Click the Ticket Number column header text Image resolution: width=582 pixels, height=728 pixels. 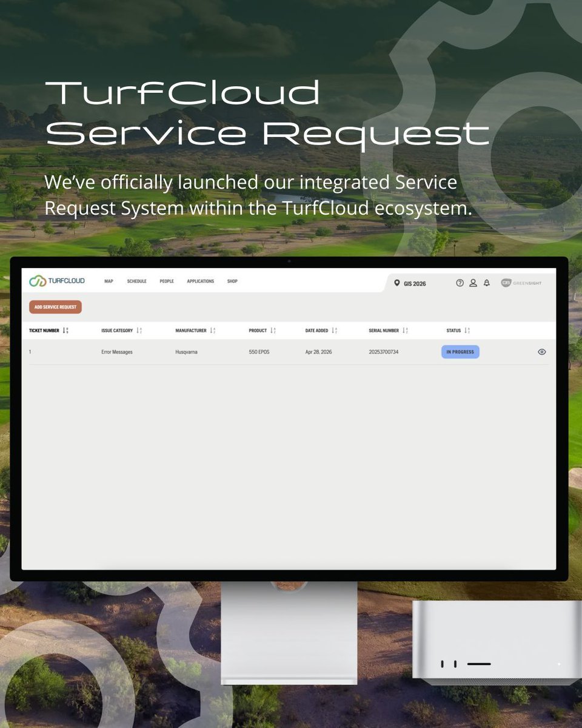pos(44,331)
